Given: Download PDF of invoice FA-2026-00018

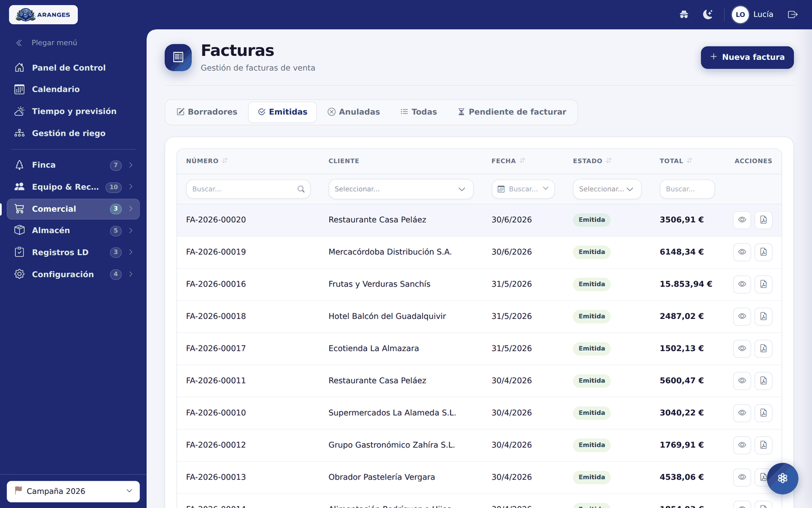Looking at the screenshot, I should point(764,317).
